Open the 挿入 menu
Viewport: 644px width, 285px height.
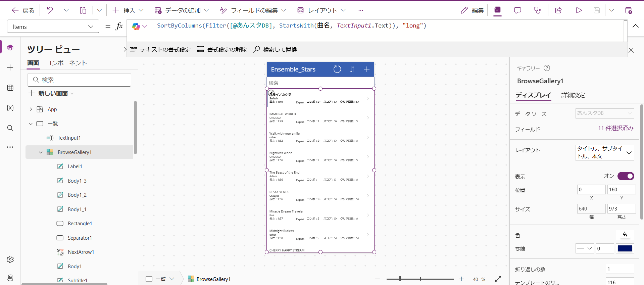pyautogui.click(x=128, y=10)
